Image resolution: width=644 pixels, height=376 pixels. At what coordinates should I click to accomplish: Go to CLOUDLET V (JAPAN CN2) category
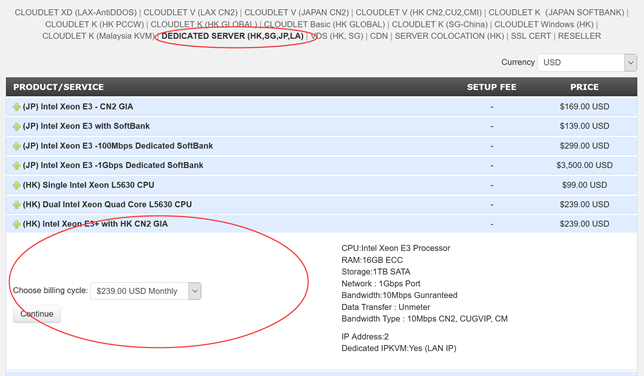297,13
